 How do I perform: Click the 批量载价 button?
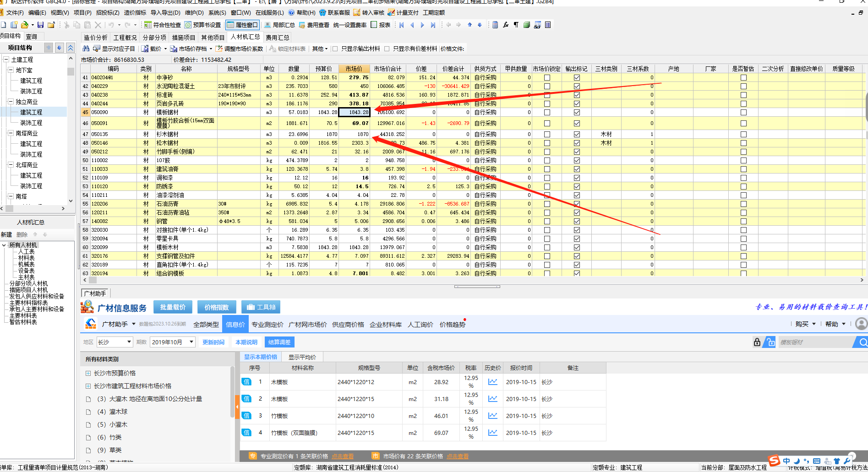173,307
